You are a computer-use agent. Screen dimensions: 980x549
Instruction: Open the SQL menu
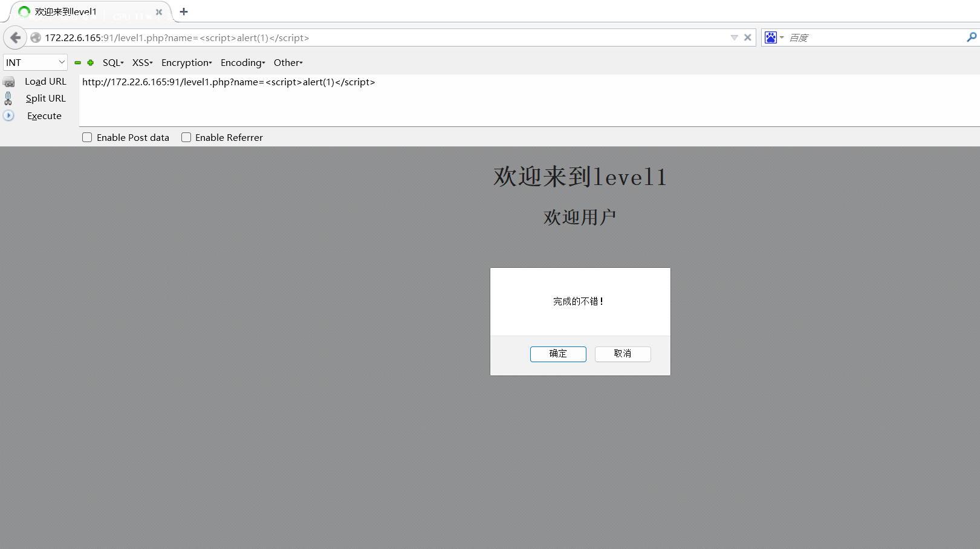(x=113, y=62)
